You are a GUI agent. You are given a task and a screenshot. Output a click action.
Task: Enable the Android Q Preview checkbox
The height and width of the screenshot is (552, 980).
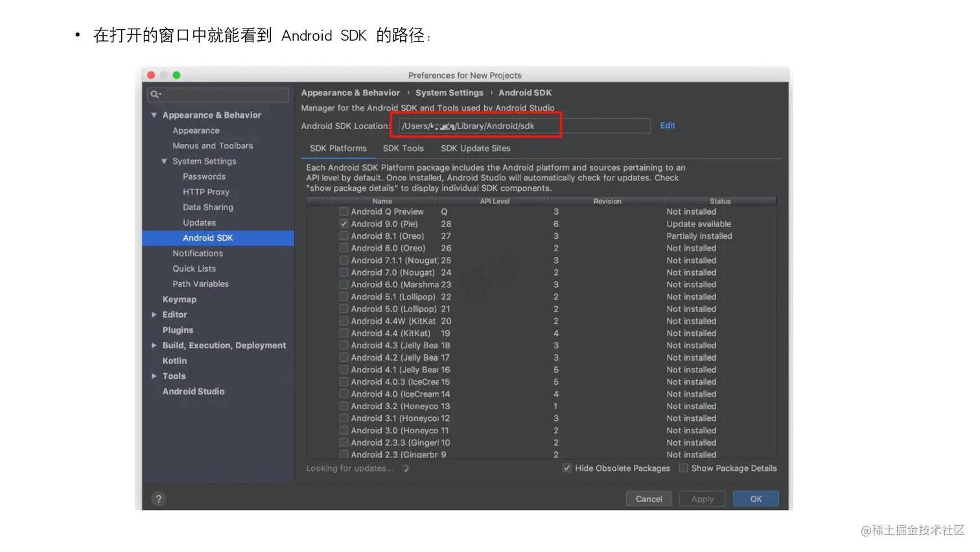(x=344, y=211)
